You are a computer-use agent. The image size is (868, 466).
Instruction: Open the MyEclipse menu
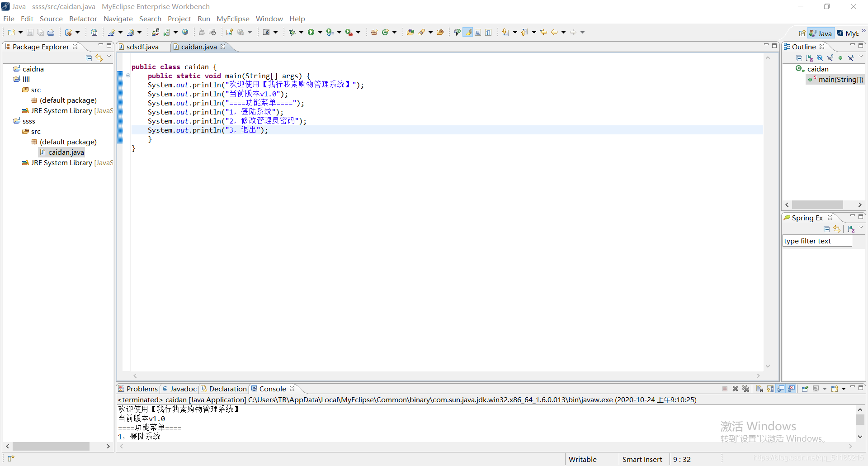233,19
